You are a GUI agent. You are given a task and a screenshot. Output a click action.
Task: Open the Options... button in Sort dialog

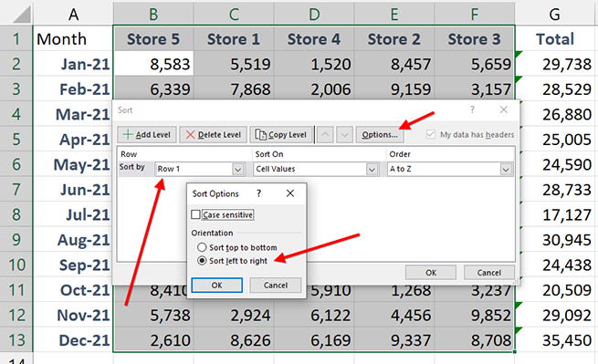(380, 134)
